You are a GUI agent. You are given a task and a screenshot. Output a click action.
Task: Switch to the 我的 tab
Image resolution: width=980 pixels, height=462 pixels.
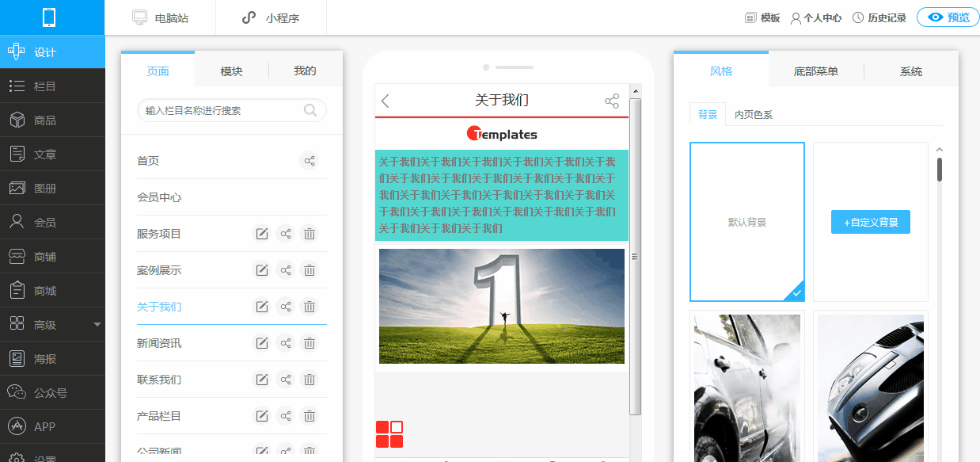305,71
